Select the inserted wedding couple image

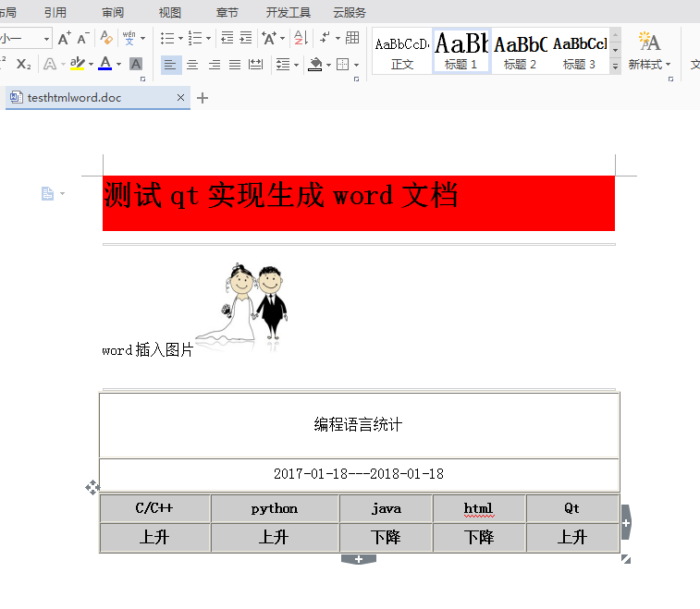241,307
